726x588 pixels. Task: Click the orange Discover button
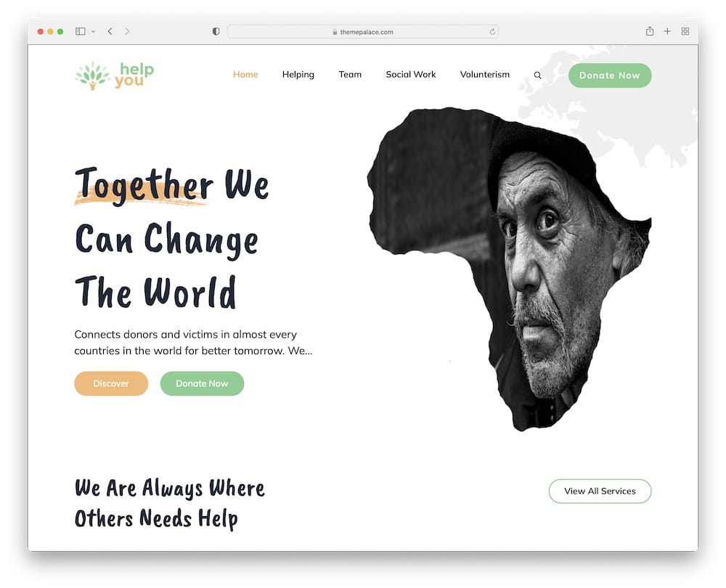pyautogui.click(x=111, y=383)
